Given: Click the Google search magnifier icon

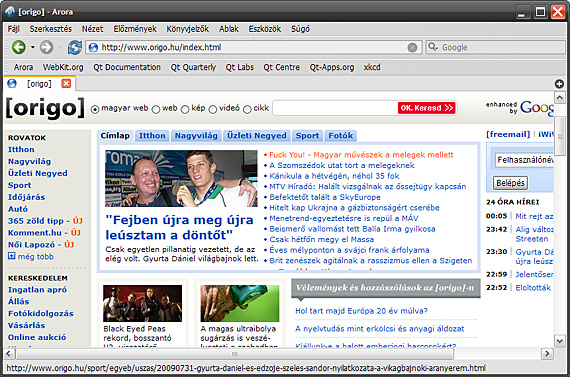Looking at the screenshot, I should tap(433, 47).
